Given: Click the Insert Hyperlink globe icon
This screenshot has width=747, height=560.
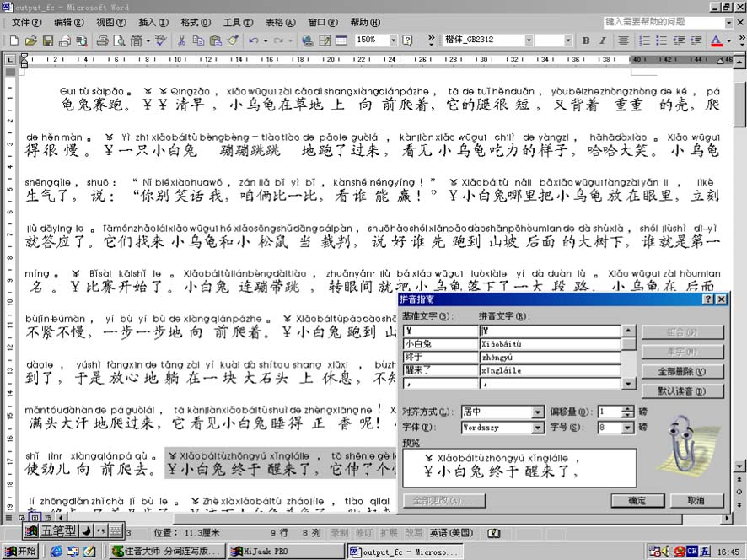Looking at the screenshot, I should (307, 40).
